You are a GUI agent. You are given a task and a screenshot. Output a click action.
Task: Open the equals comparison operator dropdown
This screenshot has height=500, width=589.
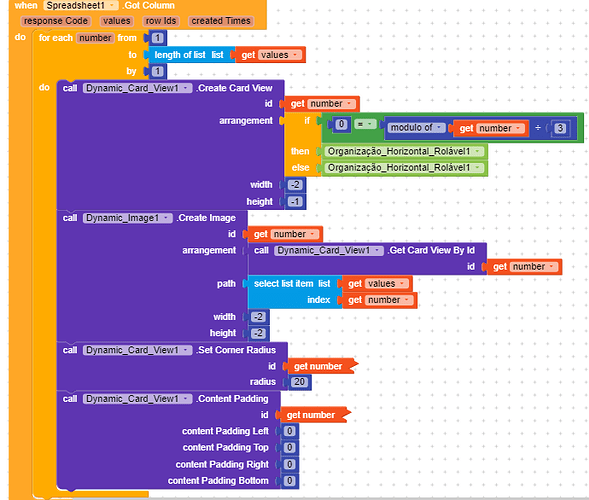[365, 124]
